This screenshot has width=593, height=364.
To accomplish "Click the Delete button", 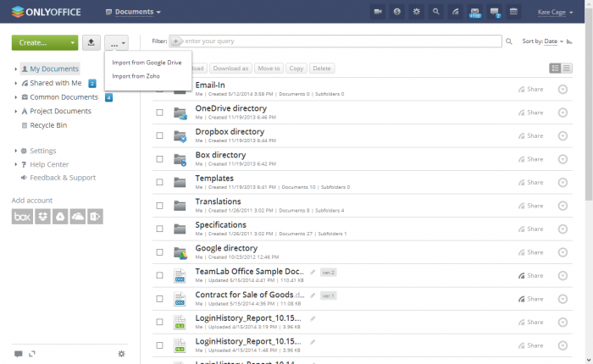I will 322,69.
